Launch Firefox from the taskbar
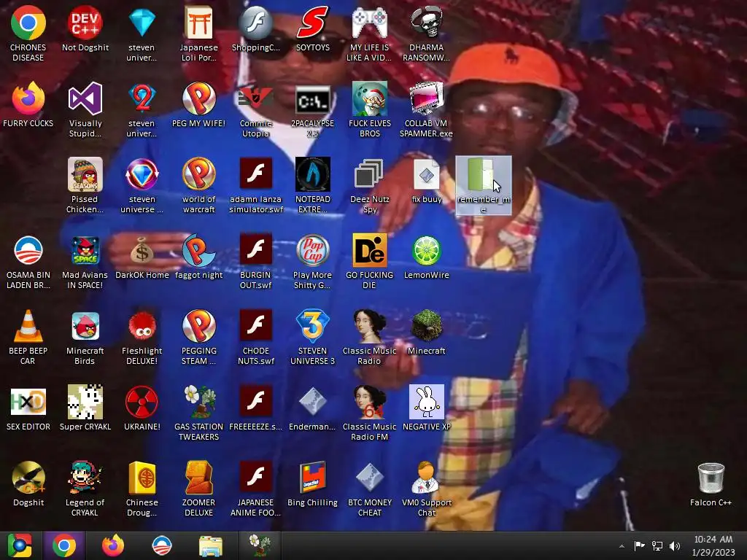This screenshot has width=747, height=560. pos(113,545)
